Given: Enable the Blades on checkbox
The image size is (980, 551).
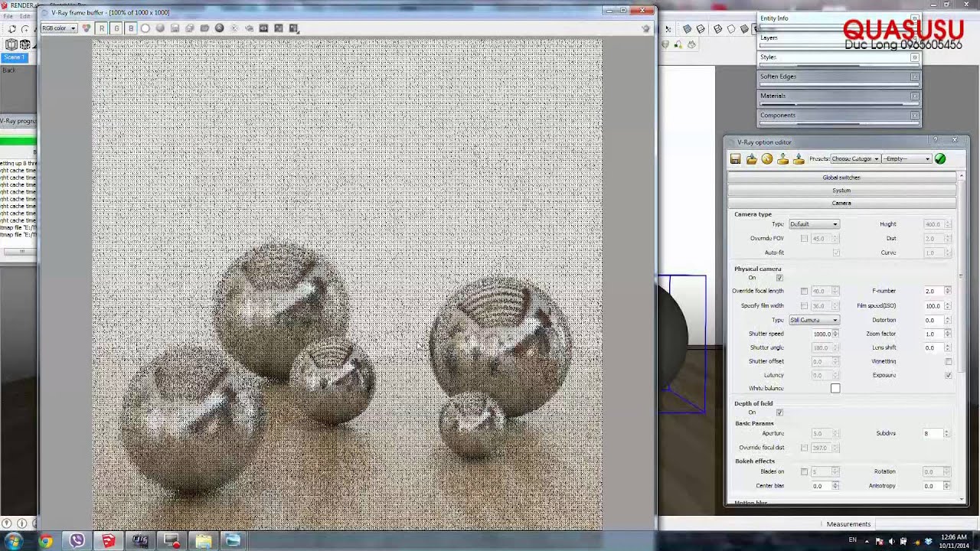Looking at the screenshot, I should [804, 471].
